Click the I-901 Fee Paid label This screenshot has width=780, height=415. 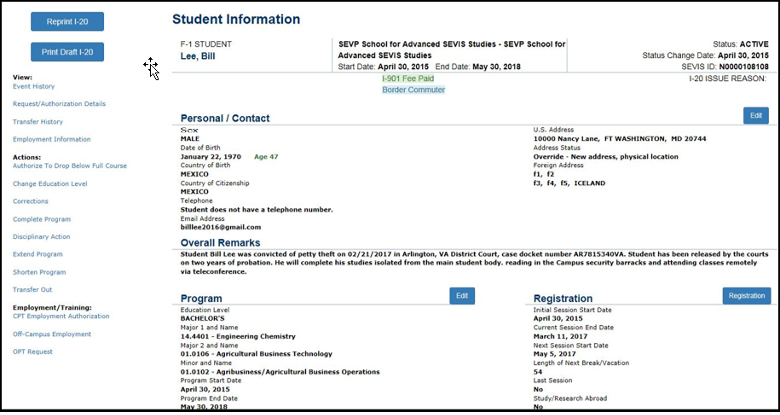pyautogui.click(x=408, y=78)
